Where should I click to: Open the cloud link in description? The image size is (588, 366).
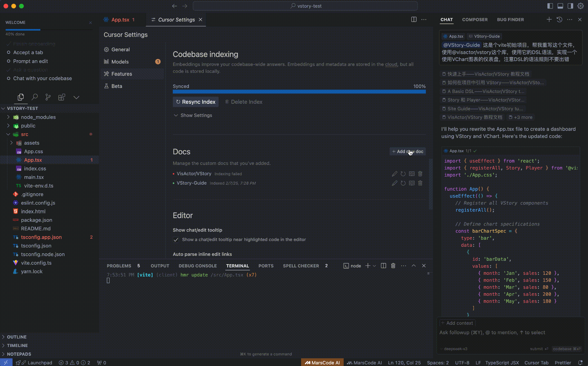391,64
